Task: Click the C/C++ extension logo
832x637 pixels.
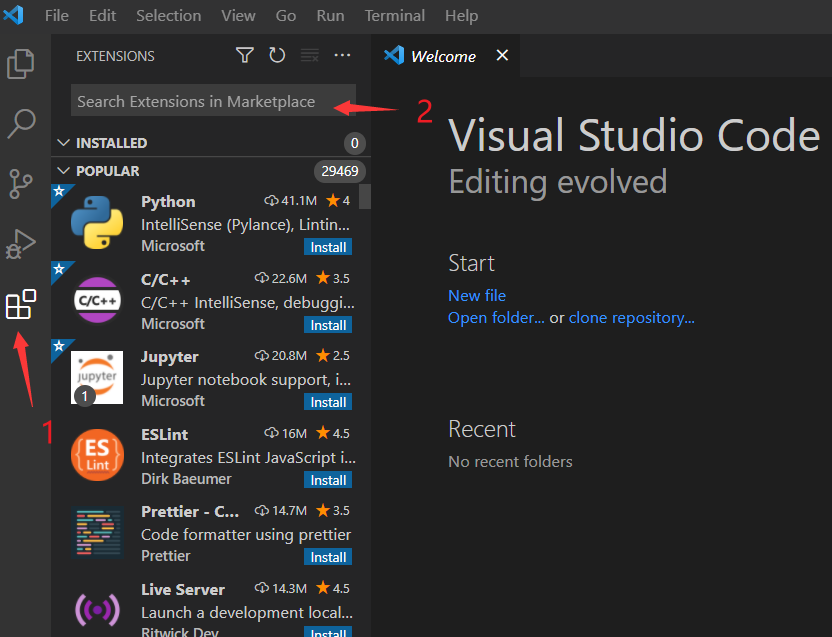Action: (x=97, y=300)
